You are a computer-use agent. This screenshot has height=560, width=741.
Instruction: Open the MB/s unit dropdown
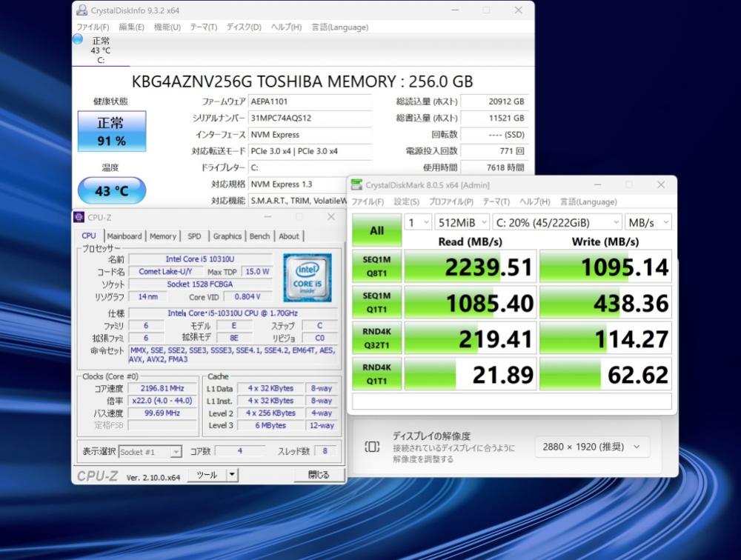tap(648, 222)
